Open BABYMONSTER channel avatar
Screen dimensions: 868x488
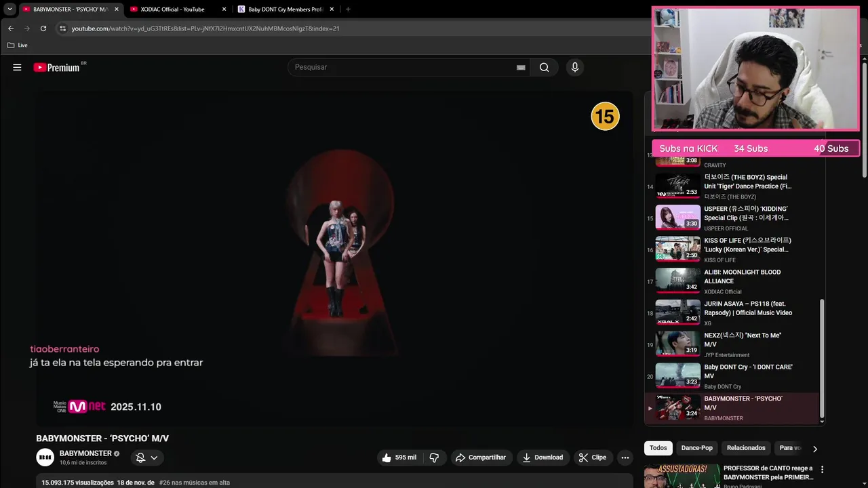[x=45, y=457]
